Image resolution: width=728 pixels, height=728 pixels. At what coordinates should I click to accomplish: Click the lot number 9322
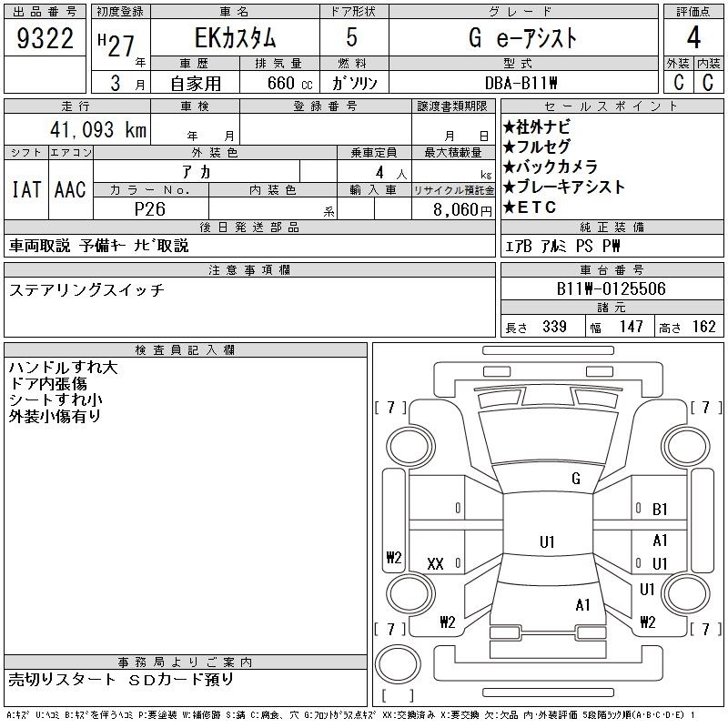45,39
